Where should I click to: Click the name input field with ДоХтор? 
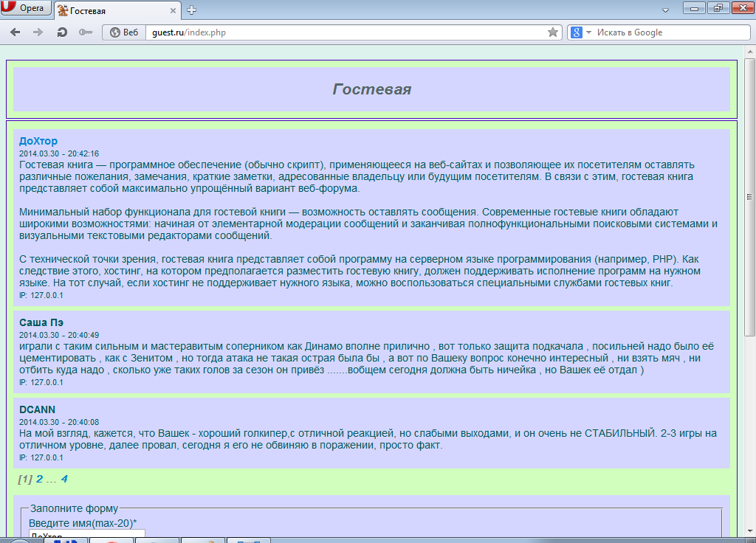87,534
